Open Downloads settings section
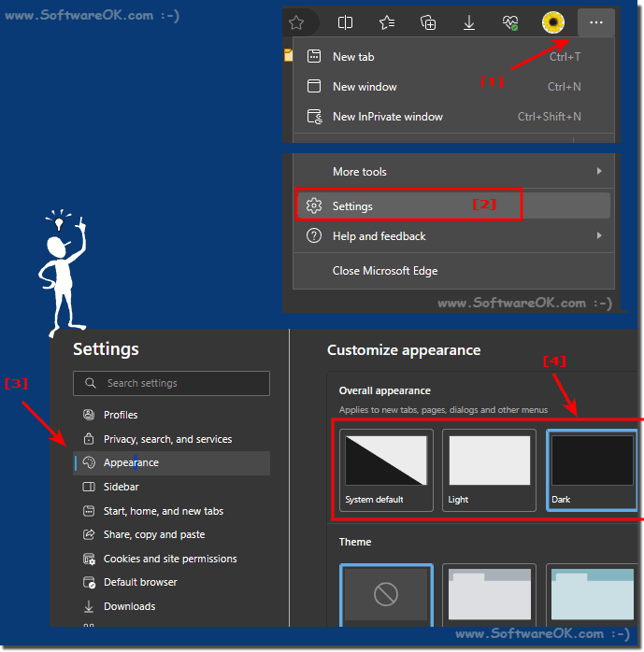Viewport: 644px width, 652px height. (x=171, y=606)
